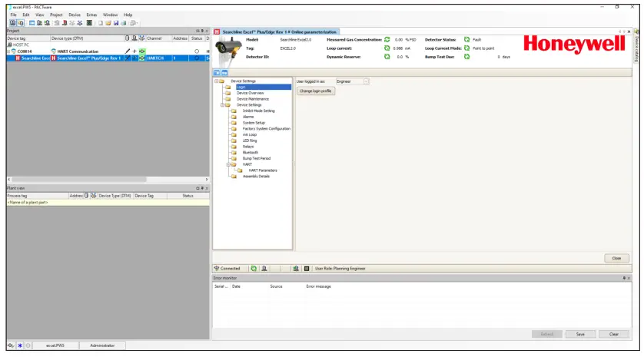Collapse the nested Device Settings folder
The image size is (644, 357).
coord(223,104)
